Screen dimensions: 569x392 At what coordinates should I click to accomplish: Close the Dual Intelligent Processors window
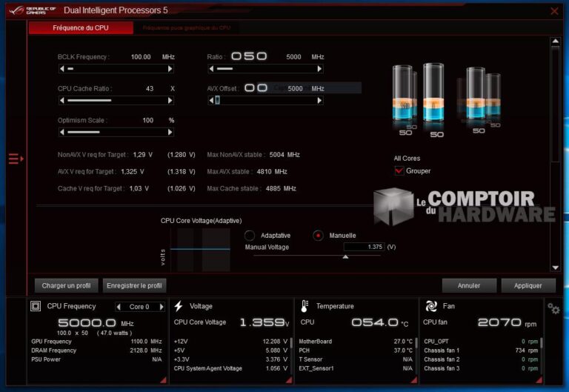(554, 11)
